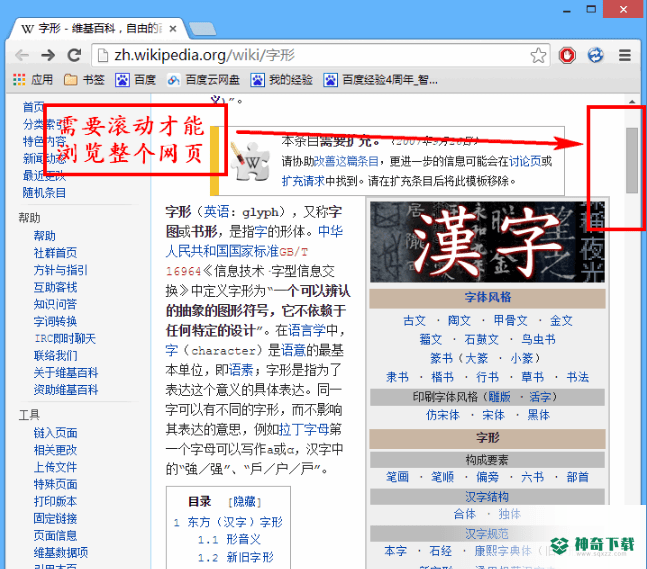This screenshot has height=569, width=647.
Task: Open the 打印版本 tools link
Action: (x=55, y=501)
